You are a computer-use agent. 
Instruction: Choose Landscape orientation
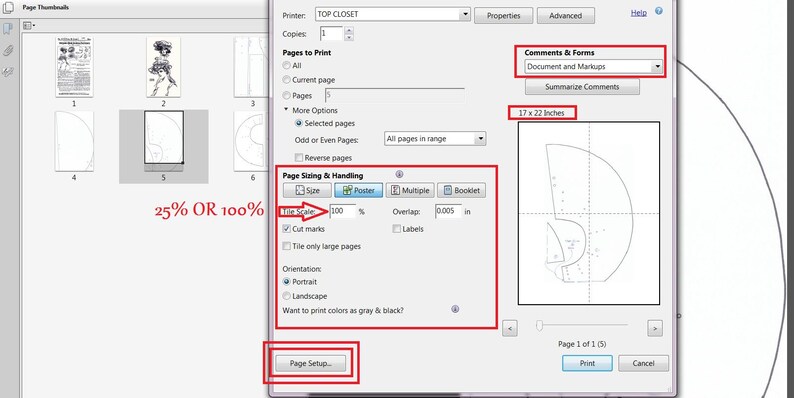(287, 296)
